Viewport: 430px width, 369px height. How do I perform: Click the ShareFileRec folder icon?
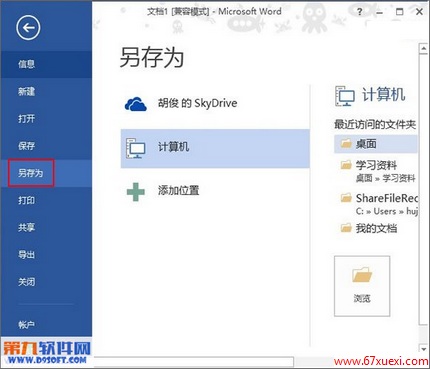click(346, 198)
